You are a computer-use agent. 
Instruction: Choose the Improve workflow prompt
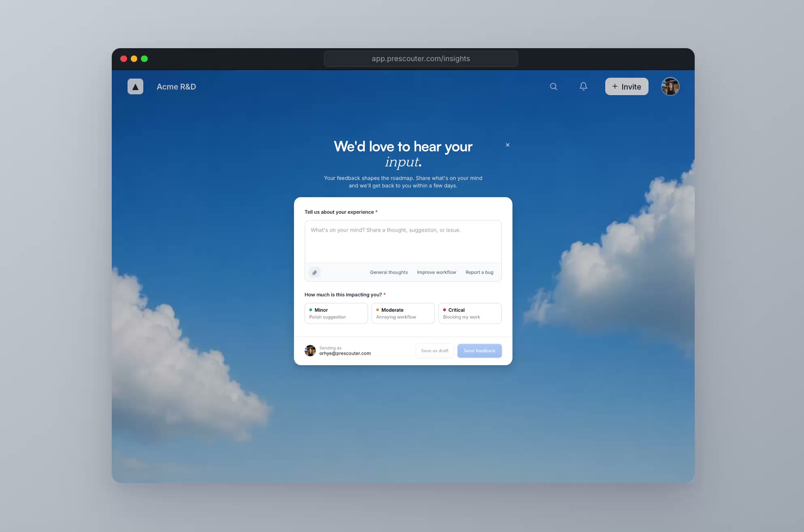click(436, 272)
